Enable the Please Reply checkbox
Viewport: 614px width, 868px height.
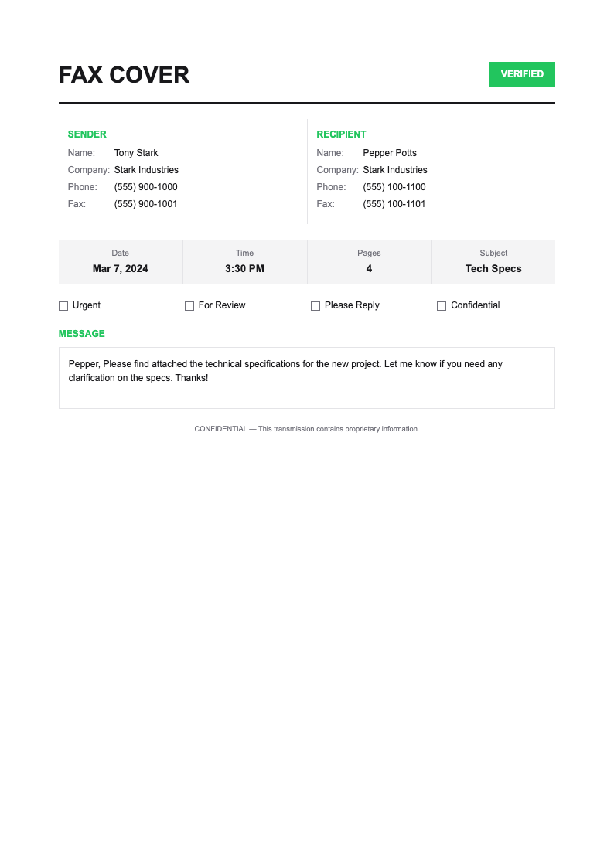pos(316,306)
